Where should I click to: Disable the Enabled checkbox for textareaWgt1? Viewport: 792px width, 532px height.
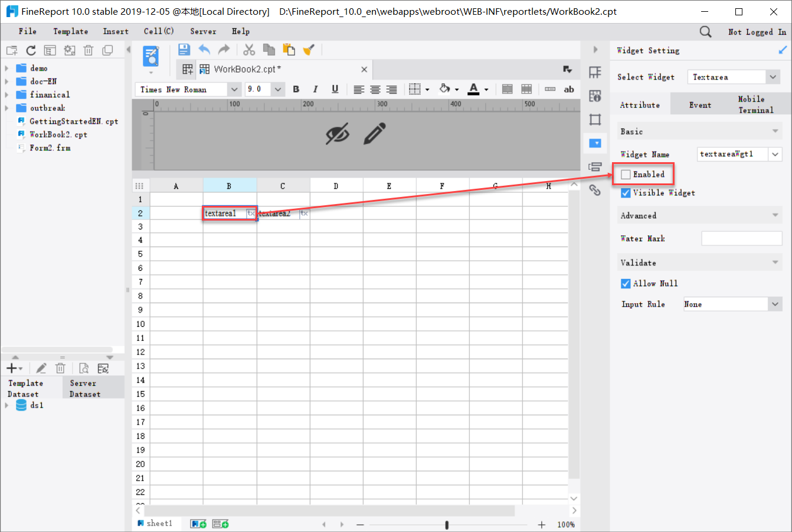tap(626, 174)
